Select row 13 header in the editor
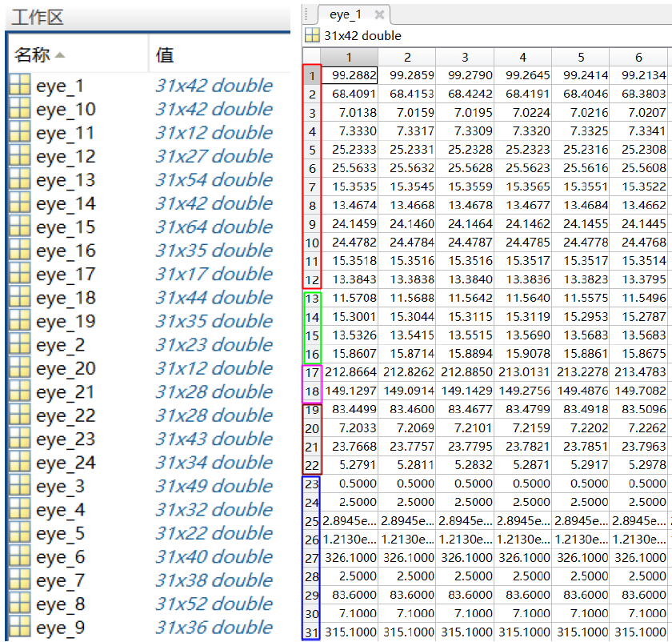 pos(312,298)
